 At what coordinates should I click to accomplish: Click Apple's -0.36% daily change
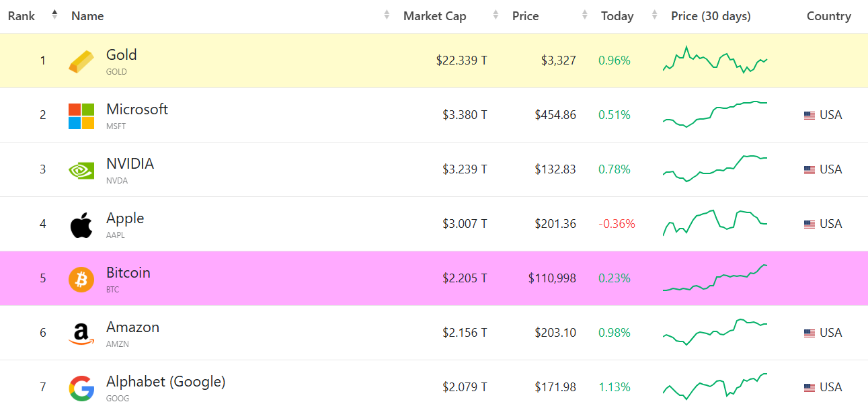(x=617, y=224)
